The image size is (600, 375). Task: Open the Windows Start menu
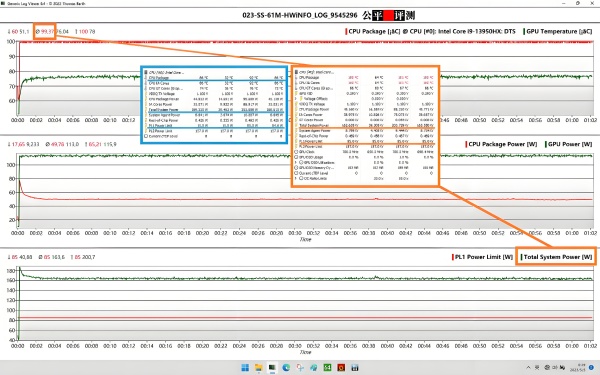[245, 368]
